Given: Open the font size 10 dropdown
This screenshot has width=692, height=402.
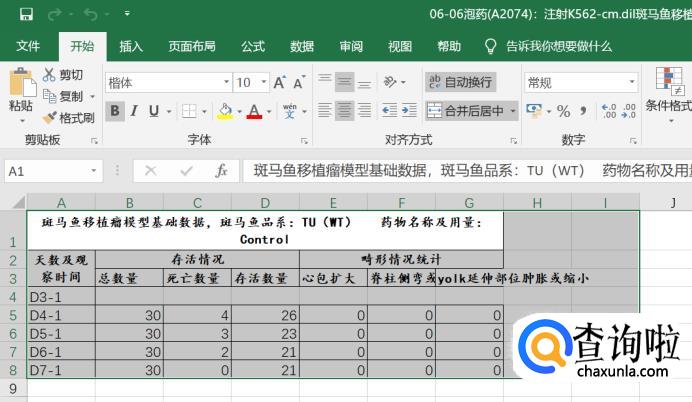Looking at the screenshot, I should [264, 82].
